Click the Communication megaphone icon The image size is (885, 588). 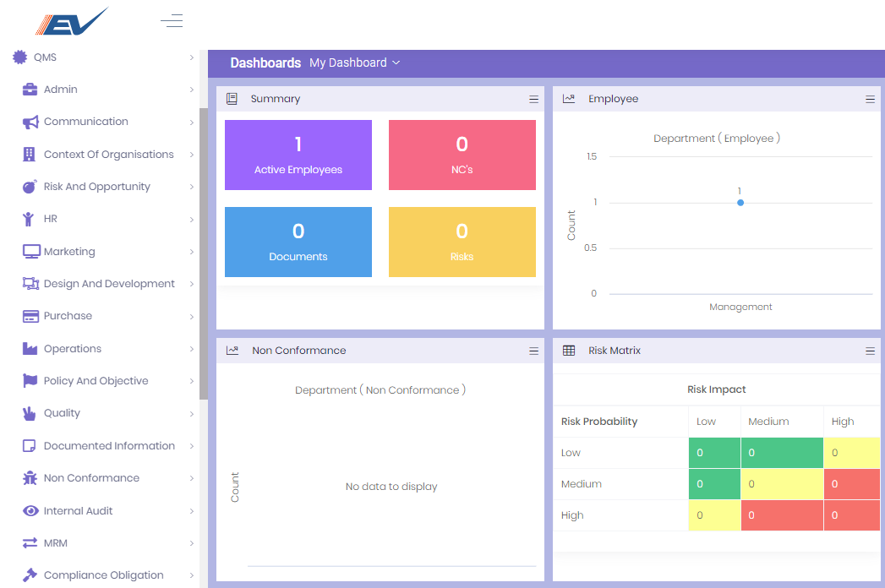click(x=30, y=122)
